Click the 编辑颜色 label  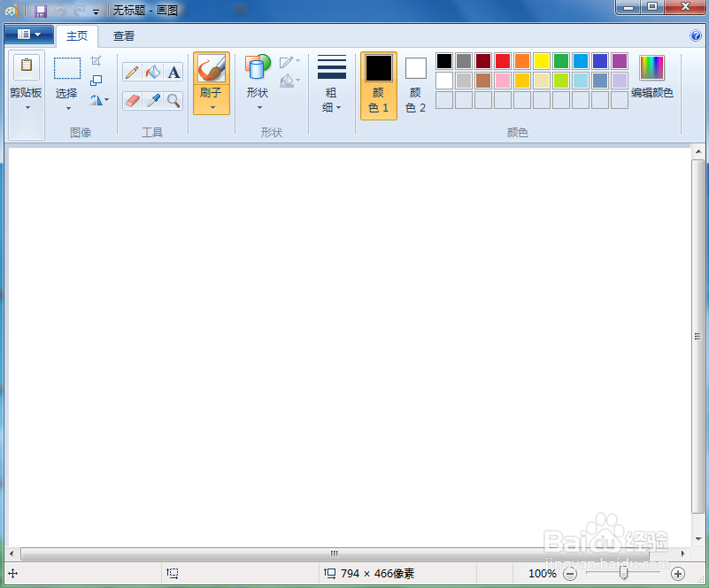(x=652, y=93)
